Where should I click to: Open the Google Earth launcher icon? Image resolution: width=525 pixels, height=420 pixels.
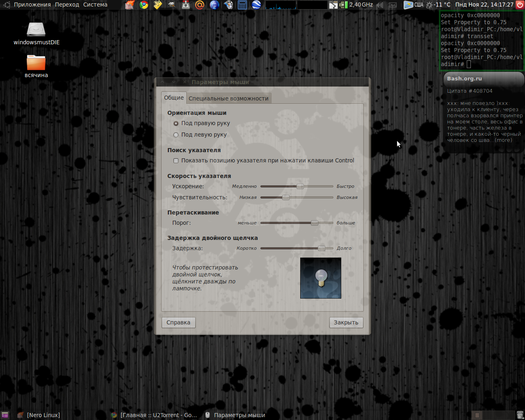(256, 5)
